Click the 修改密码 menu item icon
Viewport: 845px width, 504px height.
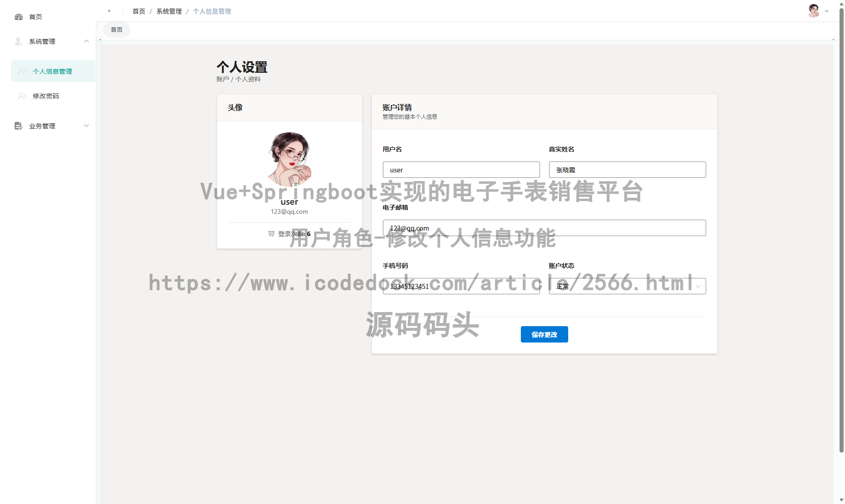tap(21, 96)
